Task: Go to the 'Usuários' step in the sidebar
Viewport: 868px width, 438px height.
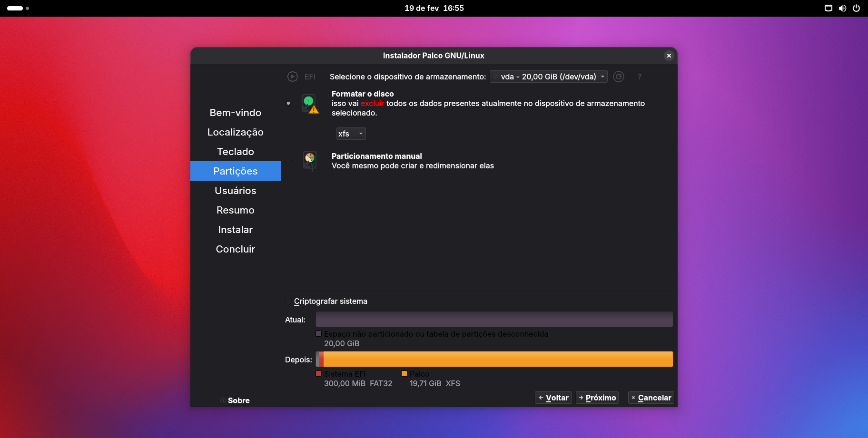Action: 236,191
